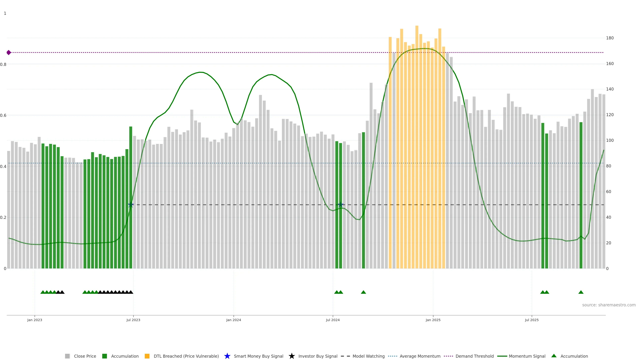Click the purple Demand Threshold diamond marker
The width and height of the screenshot is (644, 362).
coord(9,52)
